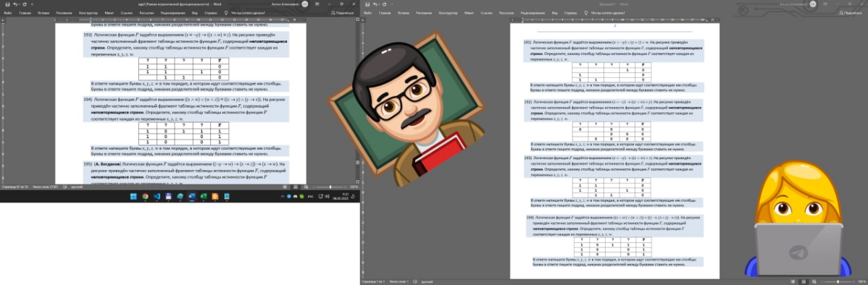868x285 pixels.
Task: Open Вид tab in left Word window
Action: [195, 13]
